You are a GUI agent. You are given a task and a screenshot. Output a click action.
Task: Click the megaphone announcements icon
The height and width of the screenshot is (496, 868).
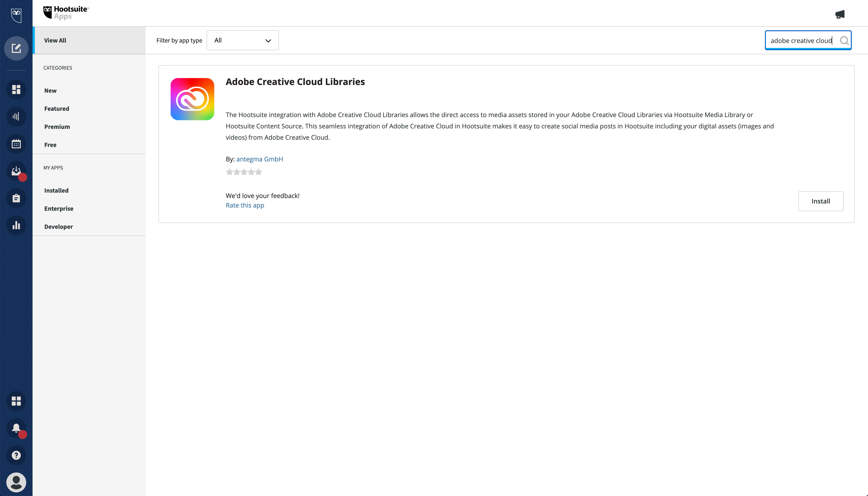(x=840, y=14)
